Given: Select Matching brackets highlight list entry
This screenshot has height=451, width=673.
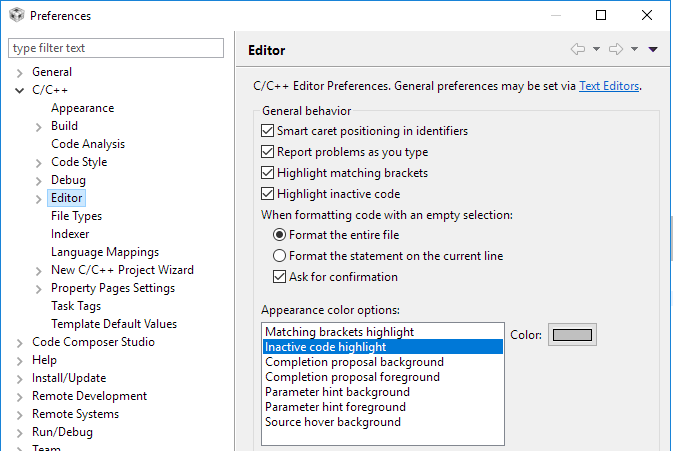Looking at the screenshot, I should (339, 332).
